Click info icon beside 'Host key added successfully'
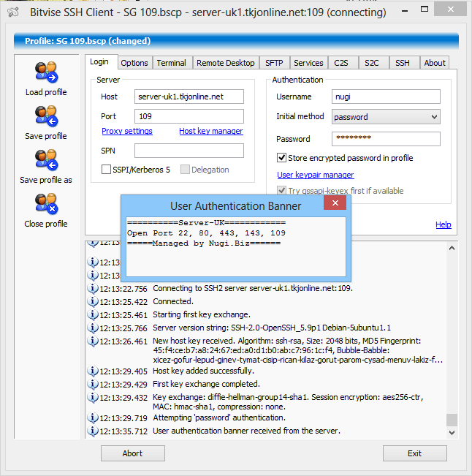 (93, 371)
